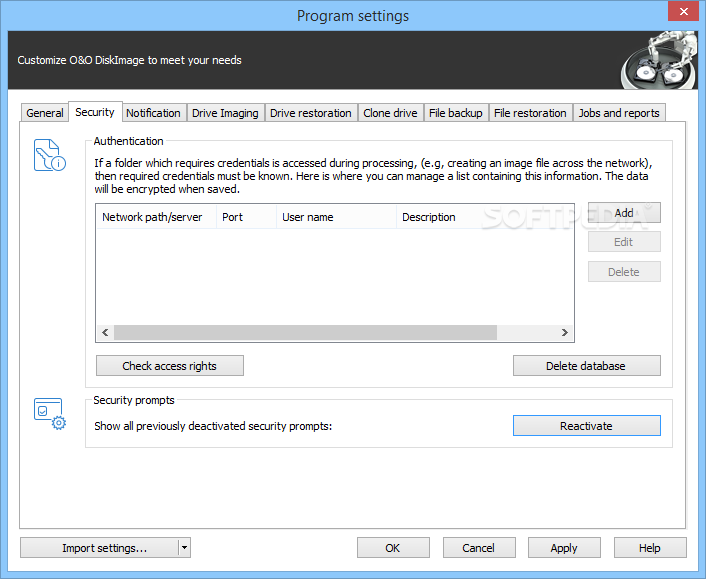Viewport: 706px width, 579px height.
Task: Open the Drive Imaging tab
Action: coord(225,113)
